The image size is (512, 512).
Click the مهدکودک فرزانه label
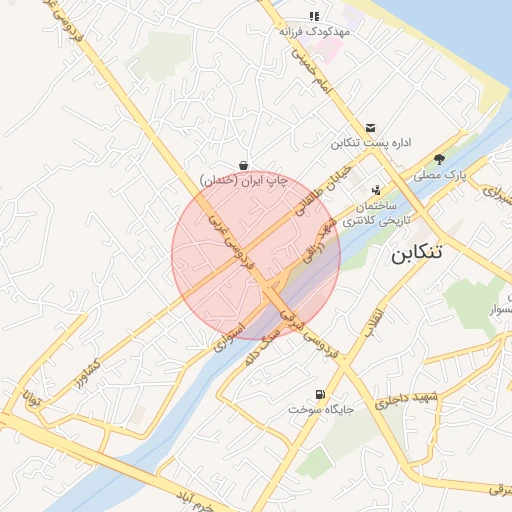(314, 32)
